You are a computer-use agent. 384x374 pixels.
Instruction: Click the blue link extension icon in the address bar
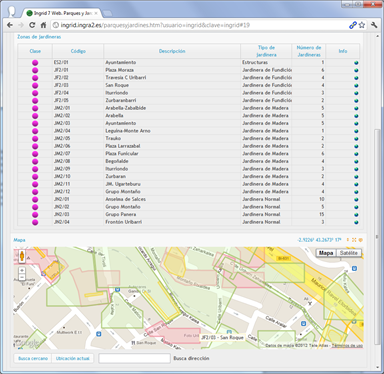point(353,25)
